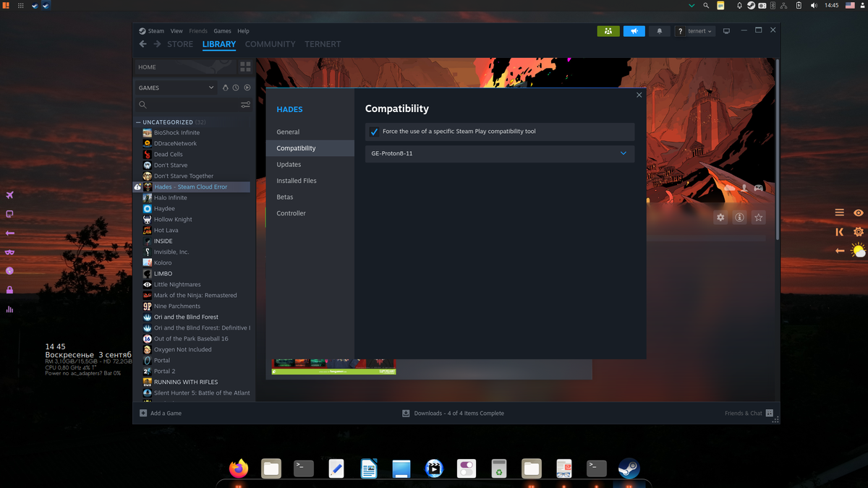Select Oxygen Not Included in the library
The image size is (868, 488).
[182, 349]
